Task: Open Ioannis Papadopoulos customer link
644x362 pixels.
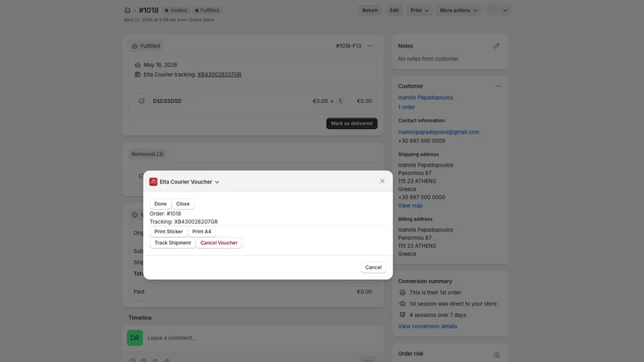Action: pyautogui.click(x=426, y=97)
